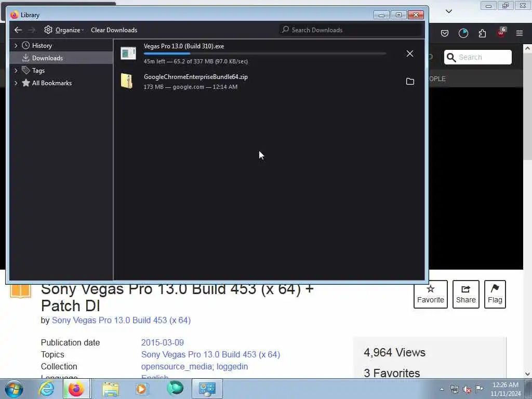Click the Firefox downloads progress indicator
Viewport: 532px width, 399px height.
(x=463, y=33)
